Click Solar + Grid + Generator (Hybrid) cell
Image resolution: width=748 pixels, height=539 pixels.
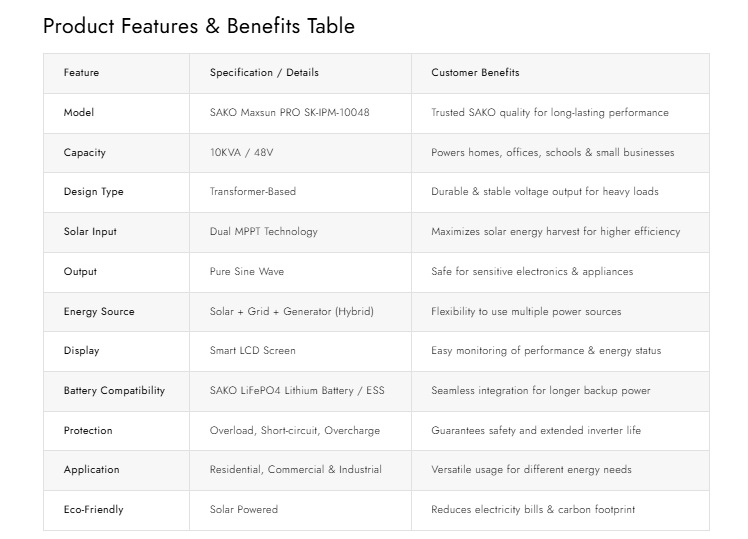pos(291,312)
